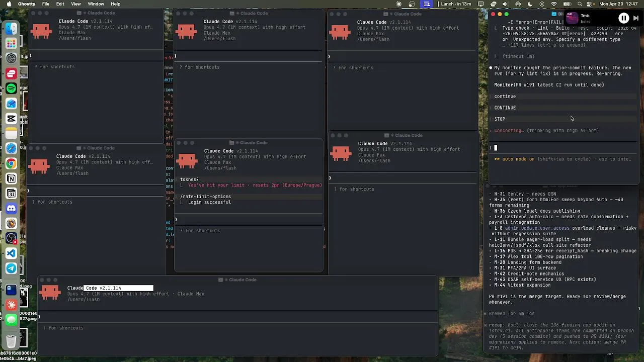
Task: Open Launchpad in the dock
Action: coord(11,44)
